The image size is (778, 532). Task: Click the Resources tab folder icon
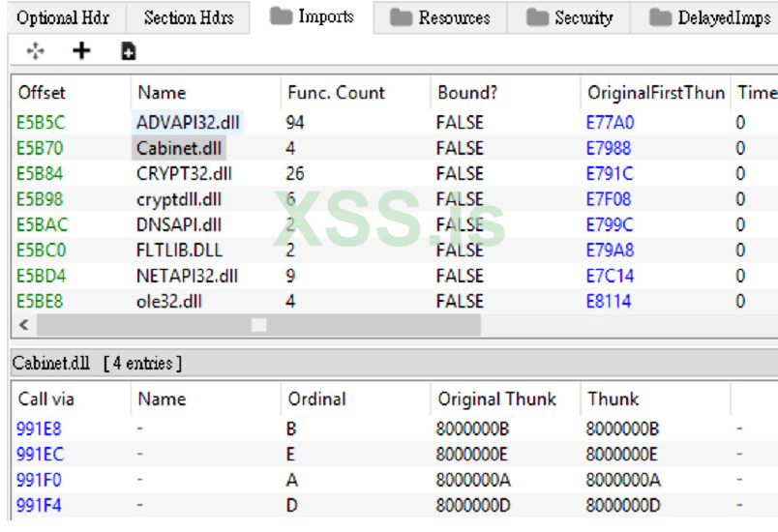point(401,17)
